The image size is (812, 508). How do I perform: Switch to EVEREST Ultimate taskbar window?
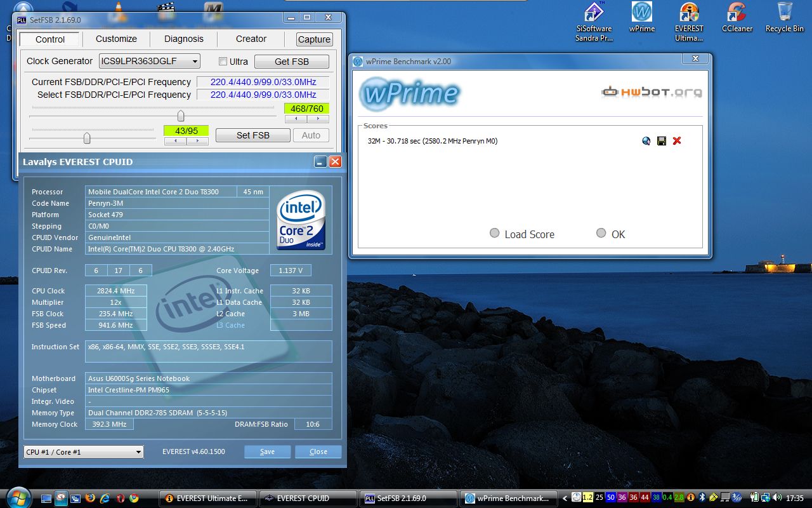click(209, 498)
